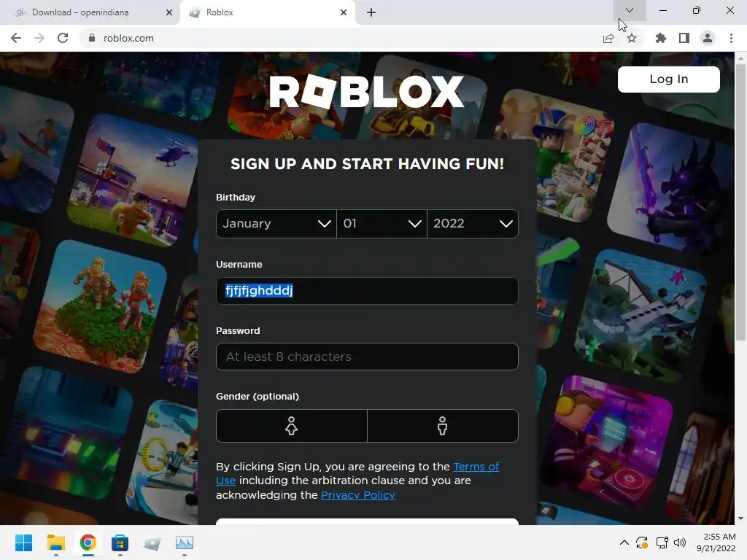Viewport: 747px width, 560px height.
Task: Open the tab search chevron
Action: coord(630,10)
